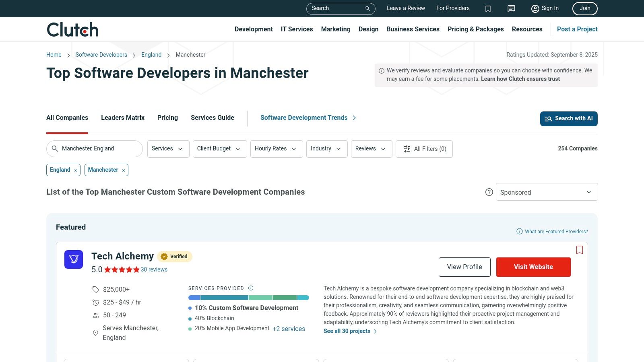Click the Clutch logo
Viewport: 644px width, 362px height.
point(72,30)
